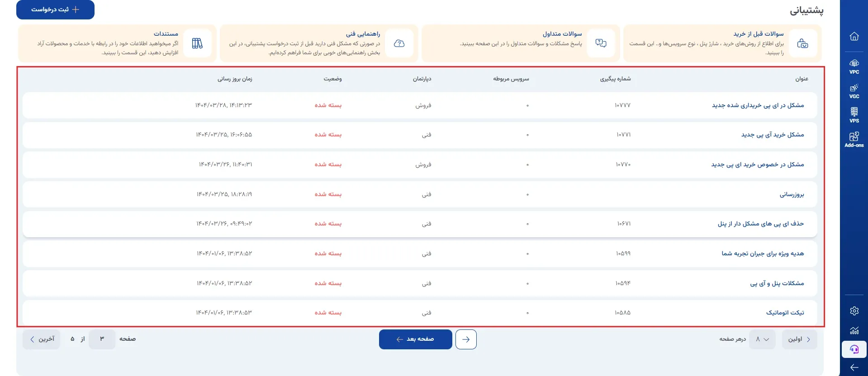Open settings gear icon in sidebar

coord(854,311)
